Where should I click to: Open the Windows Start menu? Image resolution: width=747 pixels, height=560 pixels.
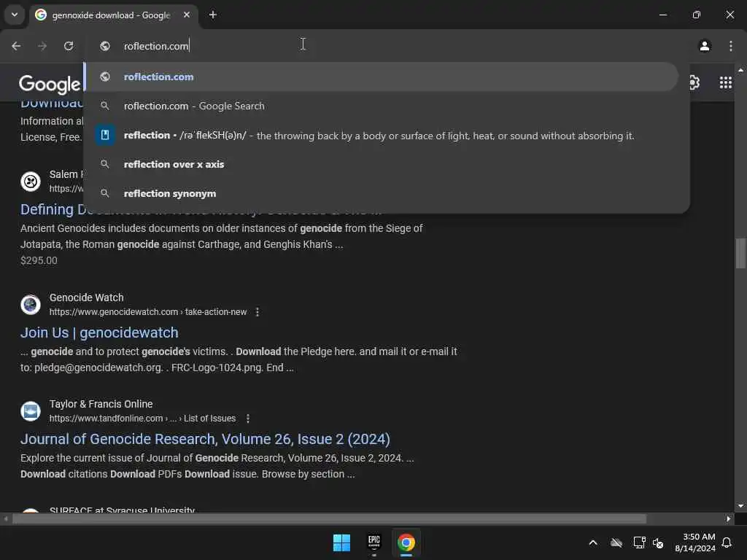click(341, 542)
